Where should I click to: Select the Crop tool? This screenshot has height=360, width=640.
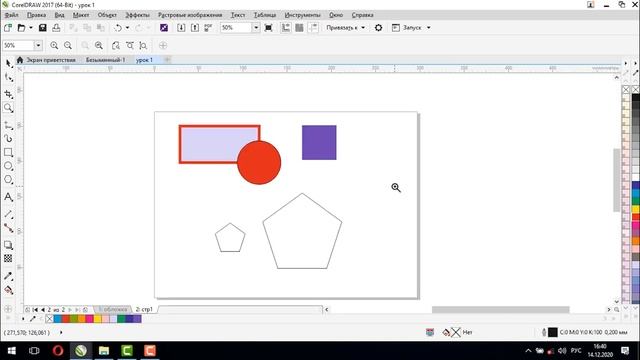tap(9, 94)
